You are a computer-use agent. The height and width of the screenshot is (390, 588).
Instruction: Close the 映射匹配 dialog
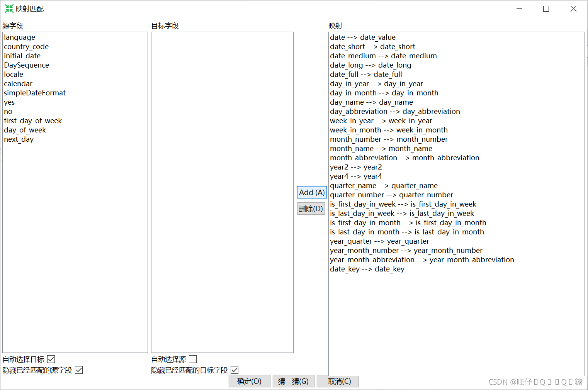point(573,8)
